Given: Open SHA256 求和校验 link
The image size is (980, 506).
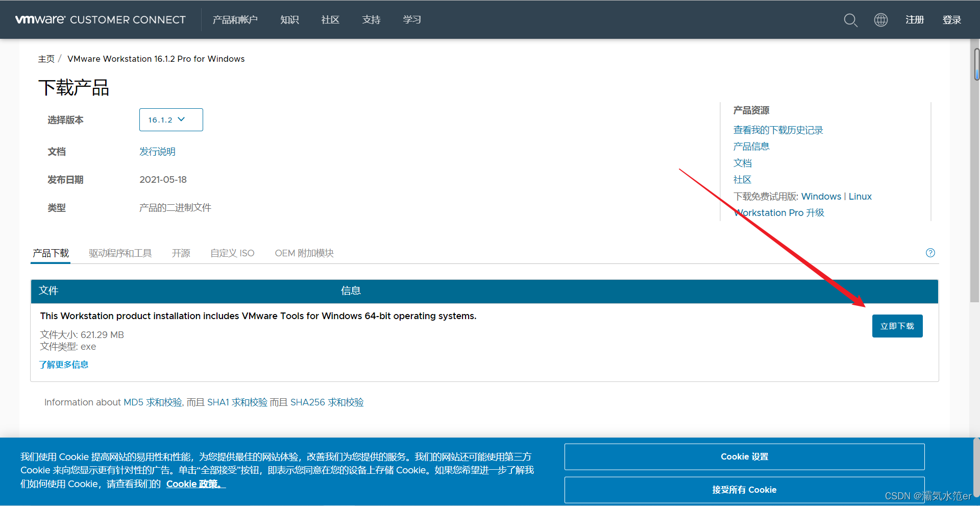Looking at the screenshot, I should coord(327,402).
